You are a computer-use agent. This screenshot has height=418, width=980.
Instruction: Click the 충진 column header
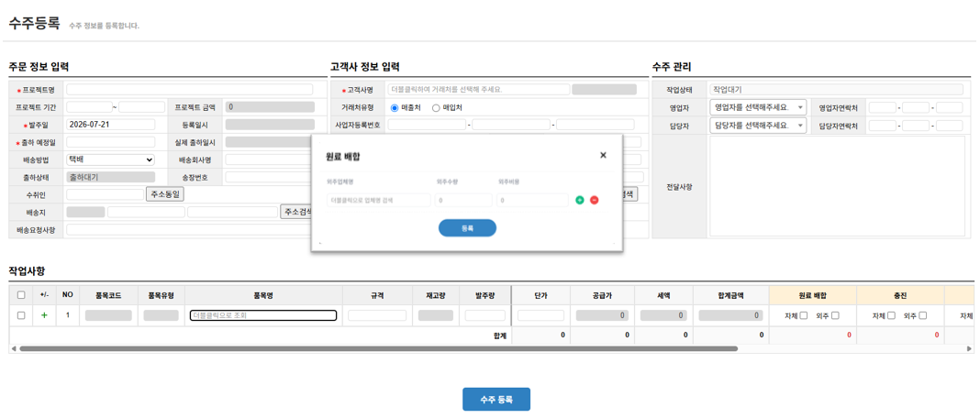900,295
